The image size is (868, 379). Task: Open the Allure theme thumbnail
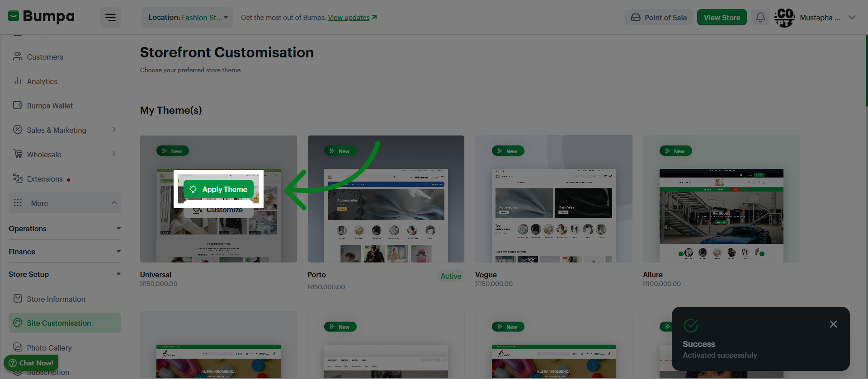(721, 199)
